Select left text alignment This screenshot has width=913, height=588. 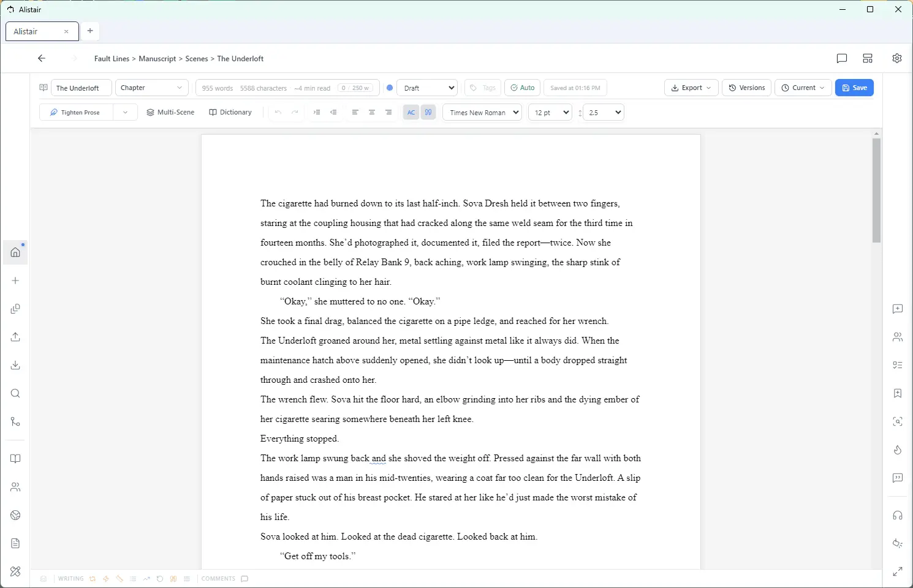(x=355, y=113)
